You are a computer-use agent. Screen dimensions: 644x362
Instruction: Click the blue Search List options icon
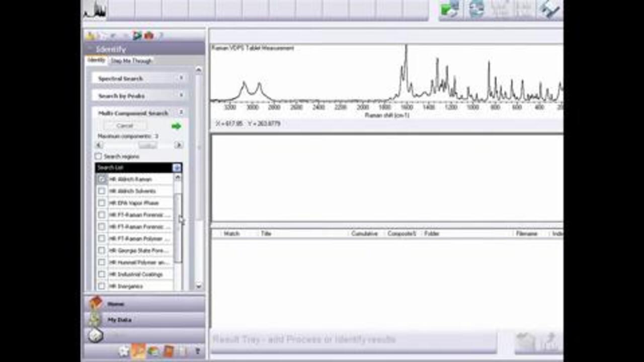[177, 168]
